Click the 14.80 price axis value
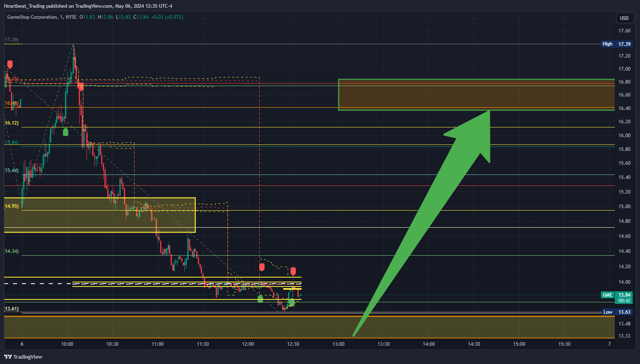 tap(625, 221)
